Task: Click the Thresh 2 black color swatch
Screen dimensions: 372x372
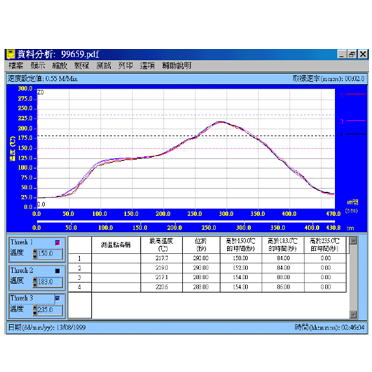Action: 57,271
